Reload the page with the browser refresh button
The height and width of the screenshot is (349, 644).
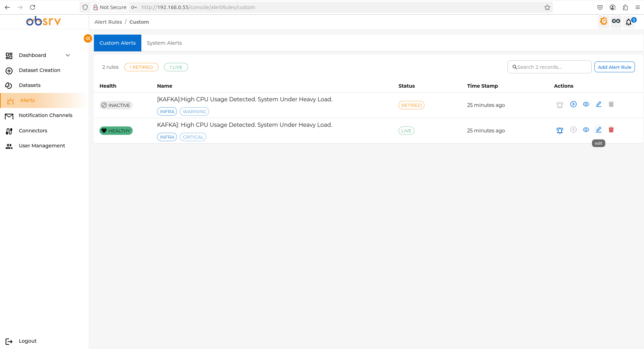(x=32, y=7)
